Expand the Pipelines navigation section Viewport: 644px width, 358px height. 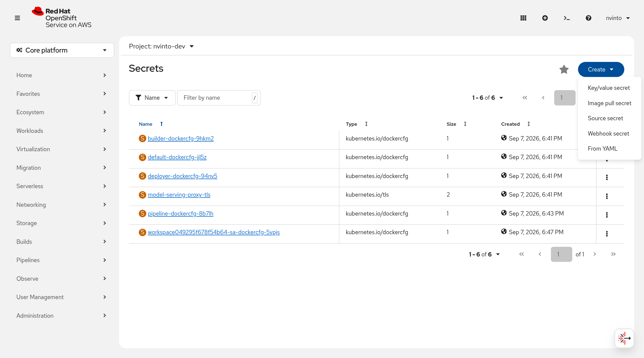pyautogui.click(x=62, y=260)
